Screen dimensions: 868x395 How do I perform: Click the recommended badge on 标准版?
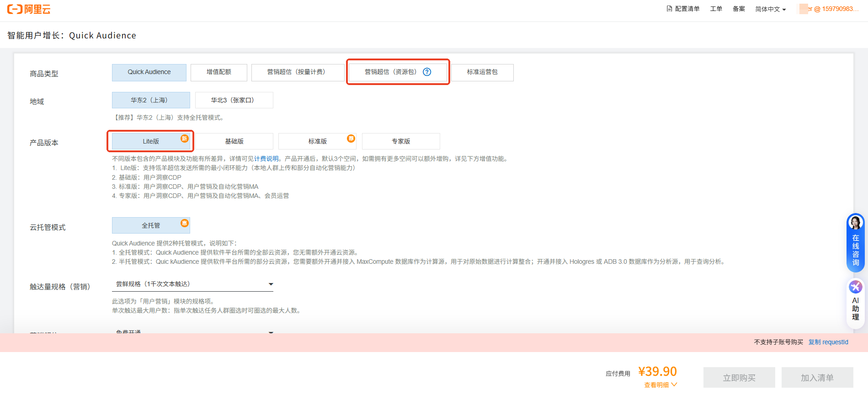point(351,139)
